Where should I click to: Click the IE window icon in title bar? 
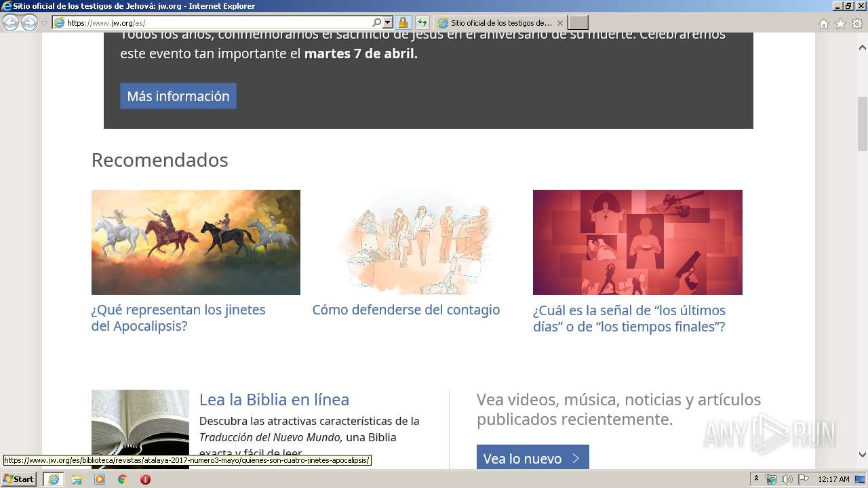pos(7,6)
